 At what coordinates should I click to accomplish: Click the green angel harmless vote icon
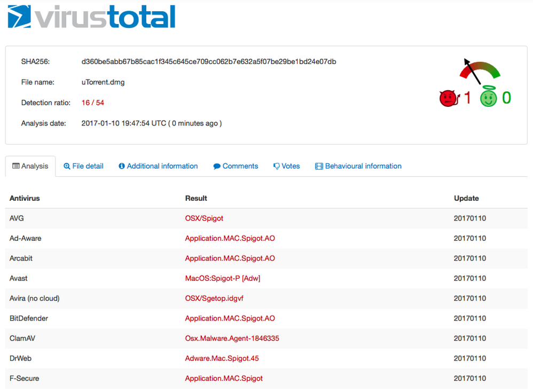489,96
